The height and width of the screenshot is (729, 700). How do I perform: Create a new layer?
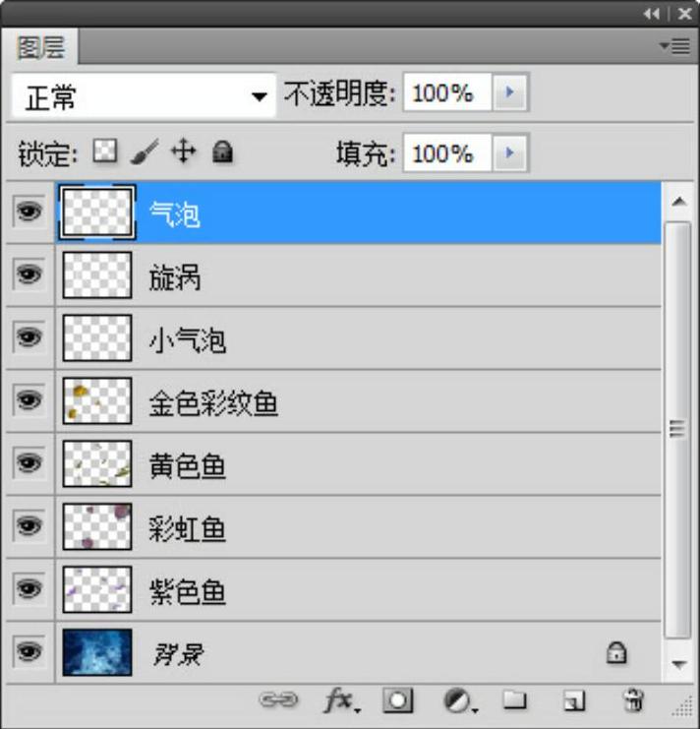[574, 699]
